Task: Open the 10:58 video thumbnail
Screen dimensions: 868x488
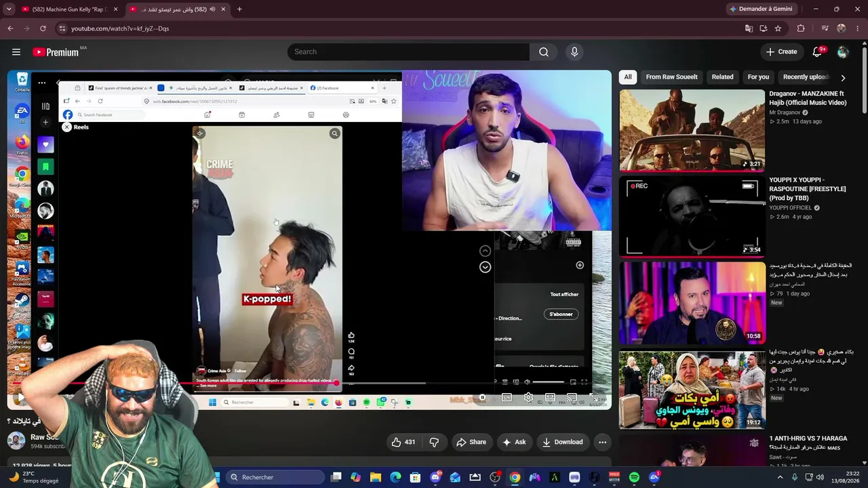Action: [692, 302]
